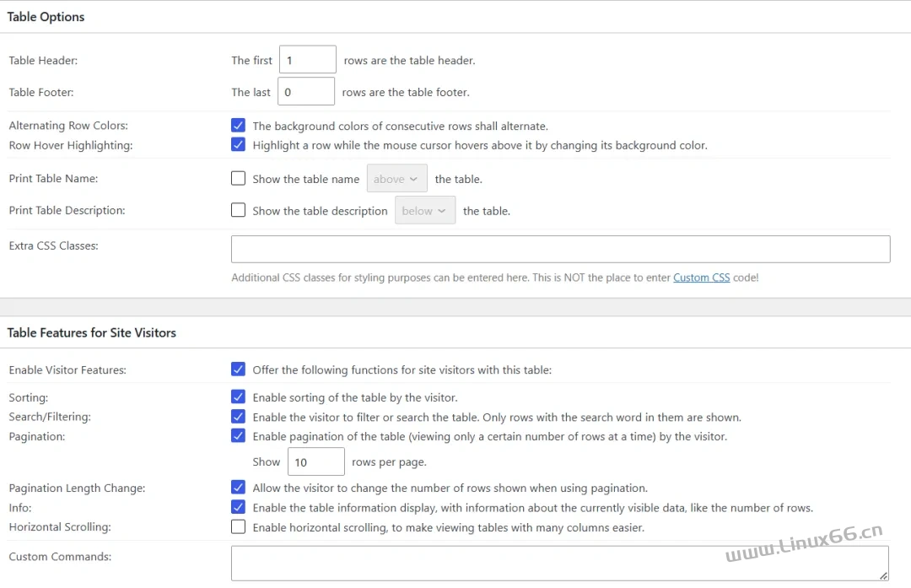The image size is (911, 588).
Task: Click the 'Search/Filtering:' label
Action: 50,417
